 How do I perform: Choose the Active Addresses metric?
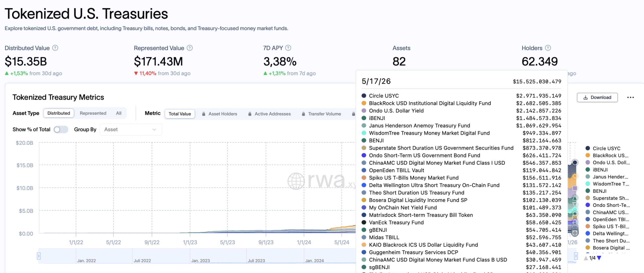tap(269, 114)
